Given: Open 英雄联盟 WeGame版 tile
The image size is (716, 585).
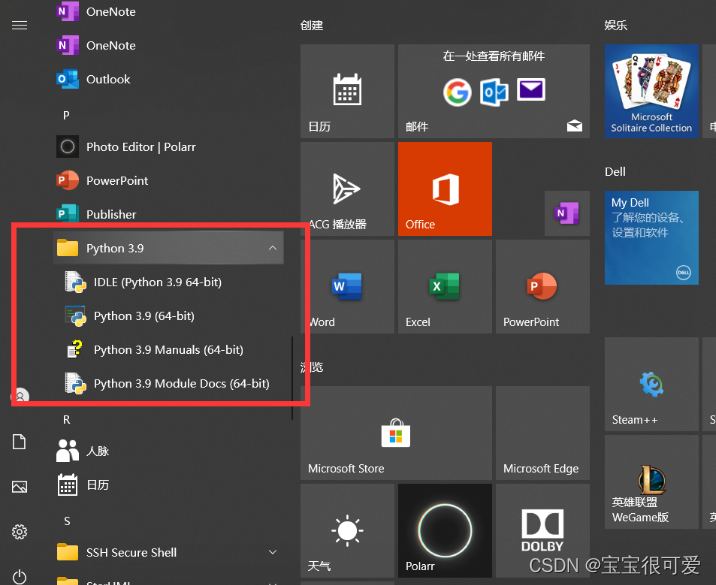Looking at the screenshot, I should click(652, 482).
